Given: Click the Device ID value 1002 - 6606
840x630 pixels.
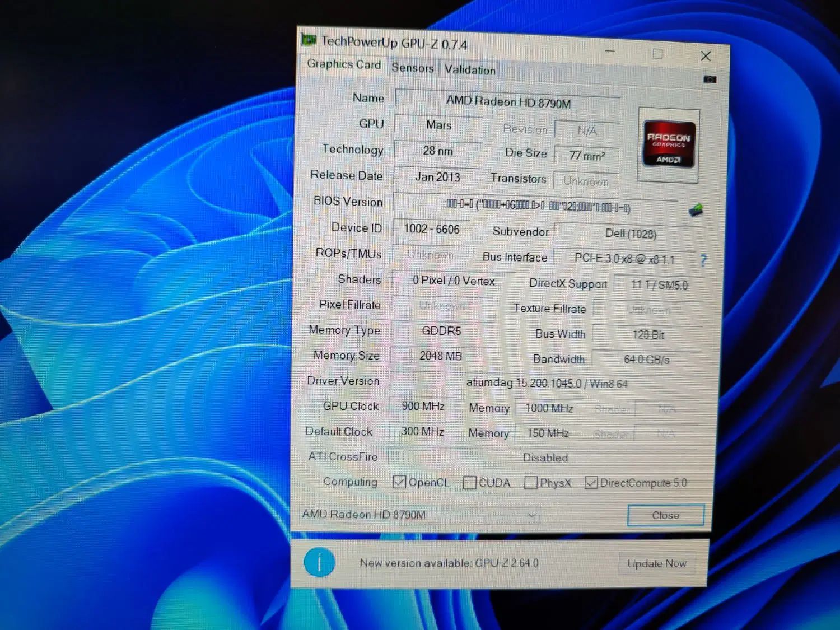Looking at the screenshot, I should pyautogui.click(x=432, y=229).
